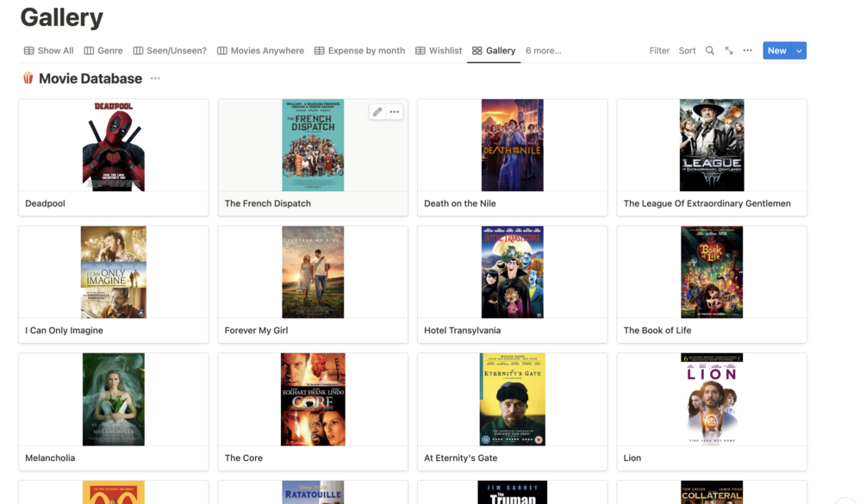Click At Eternity's Gate title text

(461, 457)
